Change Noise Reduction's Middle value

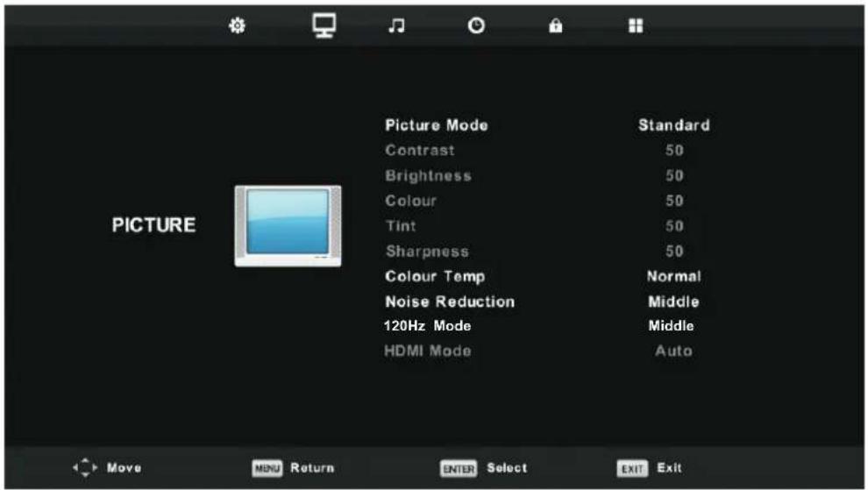click(673, 302)
